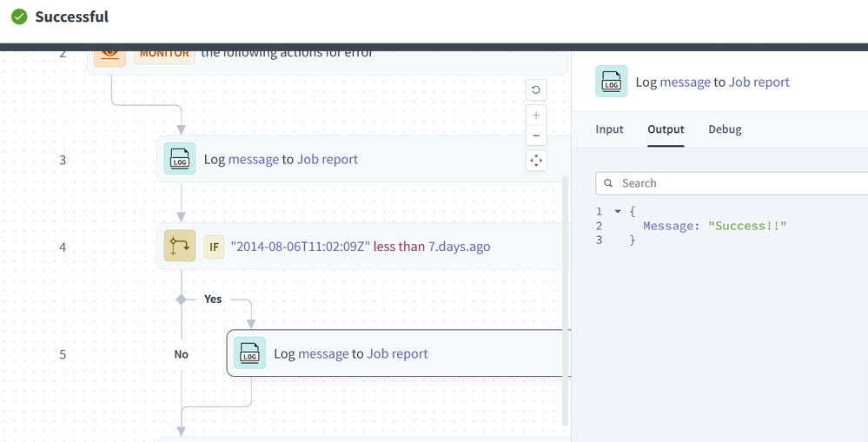The height and width of the screenshot is (442, 868).
Task: Select step 3 Log message to Job report
Action: [363, 159]
